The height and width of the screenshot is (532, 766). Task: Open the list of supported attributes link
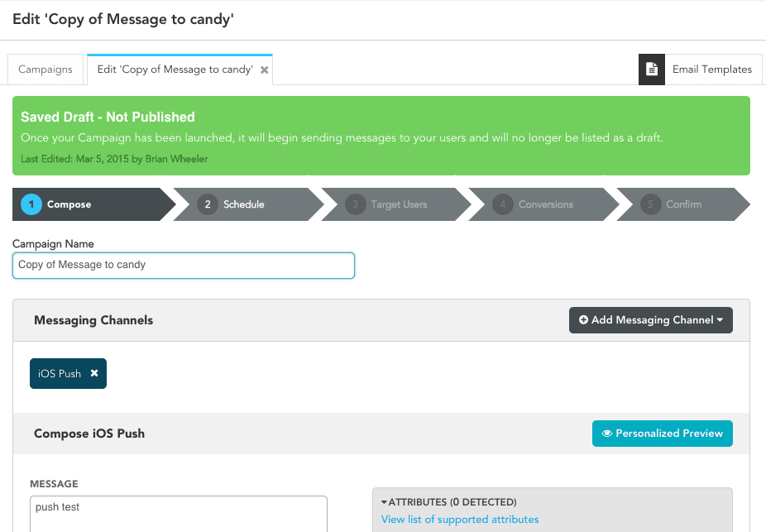(x=460, y=520)
